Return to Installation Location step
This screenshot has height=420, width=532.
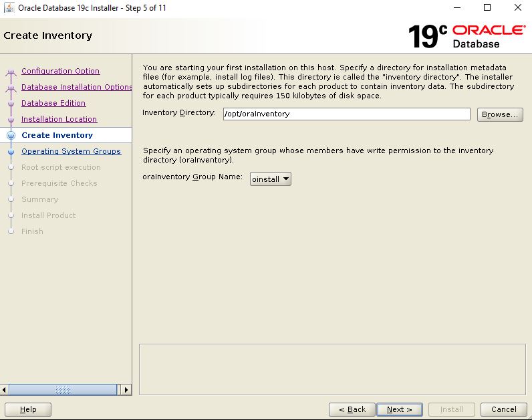(59, 119)
